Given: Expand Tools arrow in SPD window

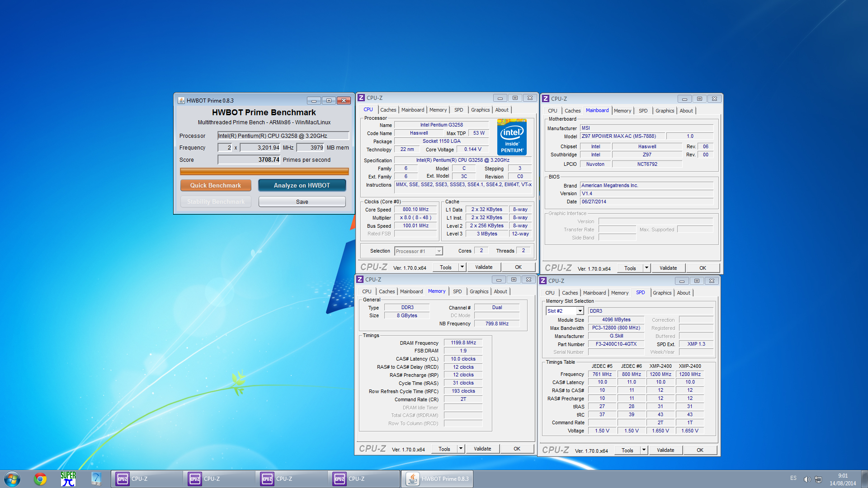Looking at the screenshot, I should click(644, 450).
